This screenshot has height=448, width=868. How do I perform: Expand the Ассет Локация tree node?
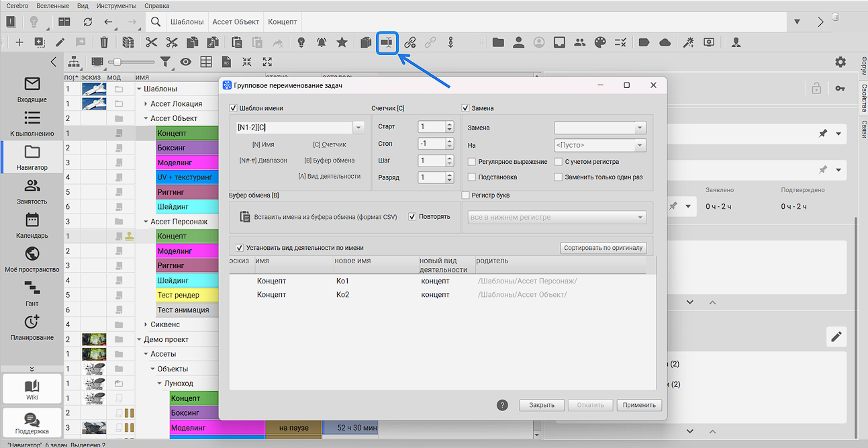coord(146,103)
